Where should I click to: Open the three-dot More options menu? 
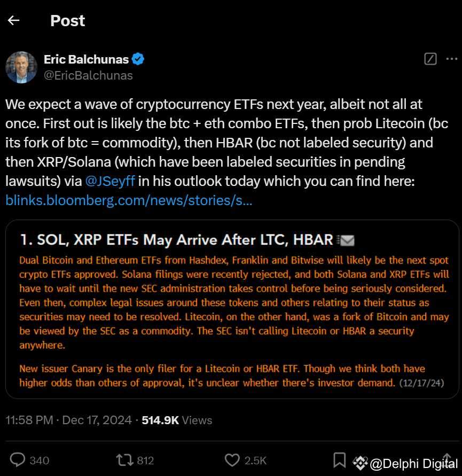pos(451,59)
